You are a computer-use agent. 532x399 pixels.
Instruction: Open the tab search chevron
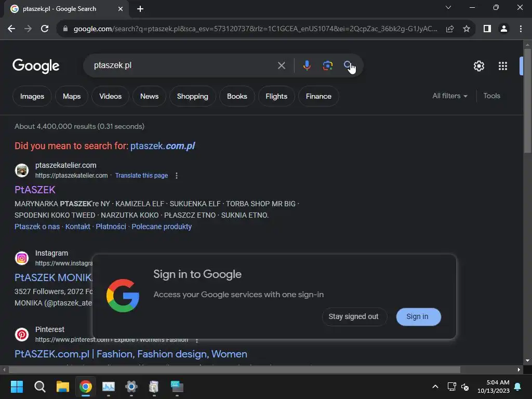coord(448,7)
